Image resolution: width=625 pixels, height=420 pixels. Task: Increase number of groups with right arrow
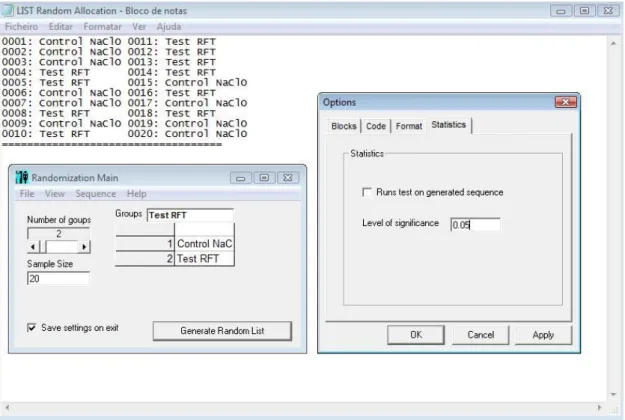[x=84, y=247]
